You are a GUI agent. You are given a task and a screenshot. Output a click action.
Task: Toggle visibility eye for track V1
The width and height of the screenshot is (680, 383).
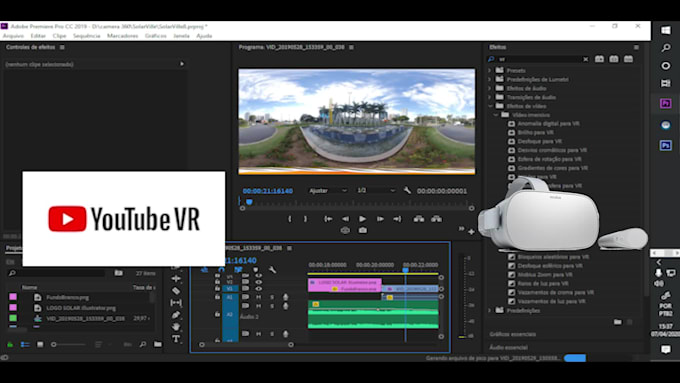(x=258, y=288)
